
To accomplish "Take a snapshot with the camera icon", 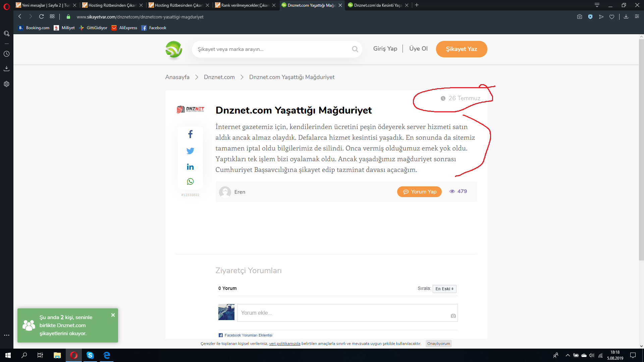I will (x=580, y=16).
